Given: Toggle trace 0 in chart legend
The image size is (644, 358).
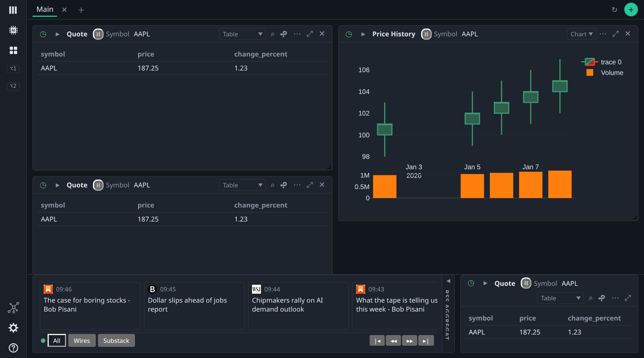Looking at the screenshot, I should click(602, 62).
